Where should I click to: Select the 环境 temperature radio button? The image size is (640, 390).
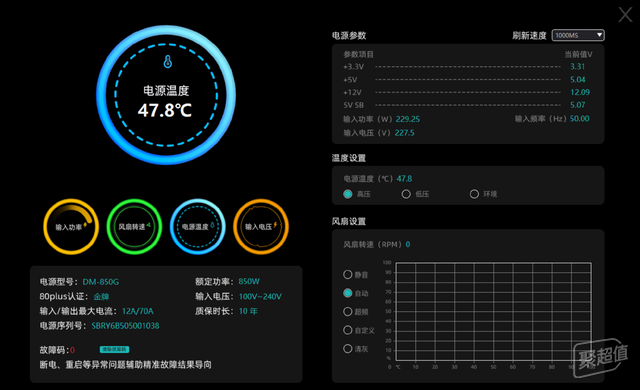pyautogui.click(x=474, y=194)
